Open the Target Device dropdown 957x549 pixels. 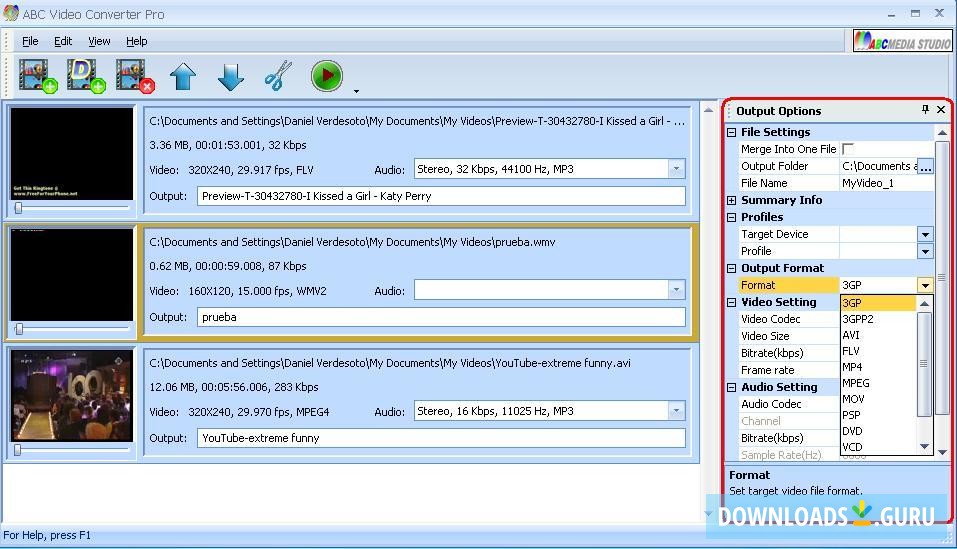(x=925, y=234)
